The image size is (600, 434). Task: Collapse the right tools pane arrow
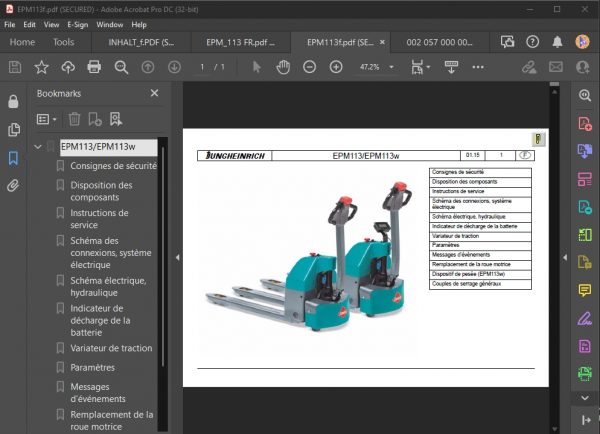point(565,258)
